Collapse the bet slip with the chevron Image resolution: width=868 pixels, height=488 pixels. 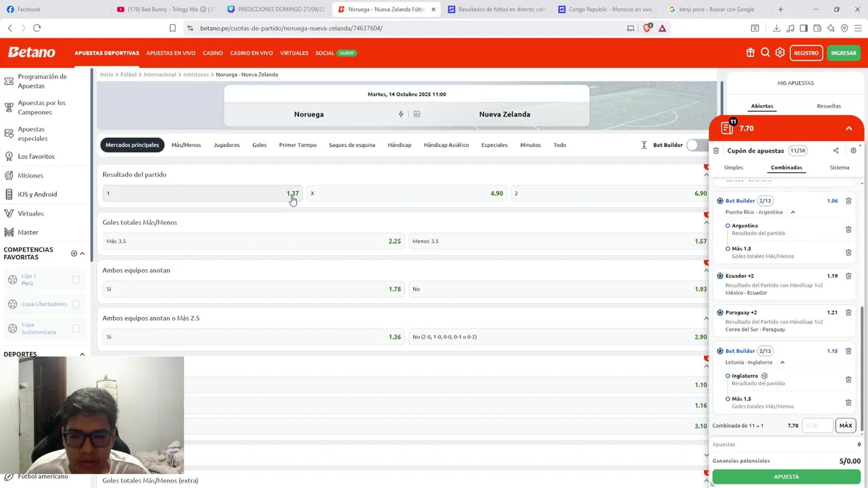coord(848,128)
